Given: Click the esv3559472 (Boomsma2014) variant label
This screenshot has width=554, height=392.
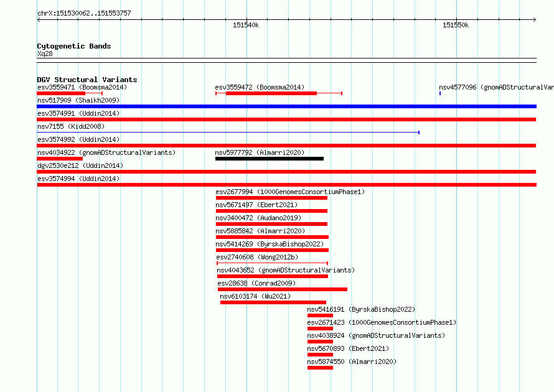Looking at the screenshot, I should [260, 87].
